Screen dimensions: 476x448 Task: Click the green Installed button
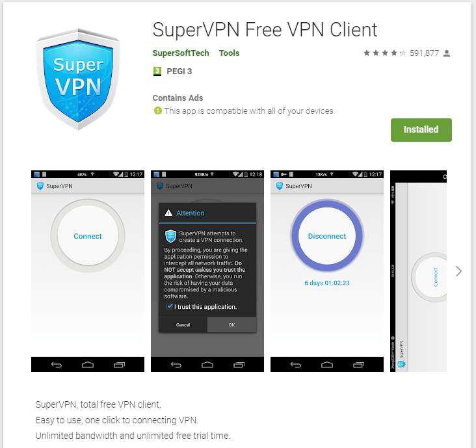click(421, 130)
